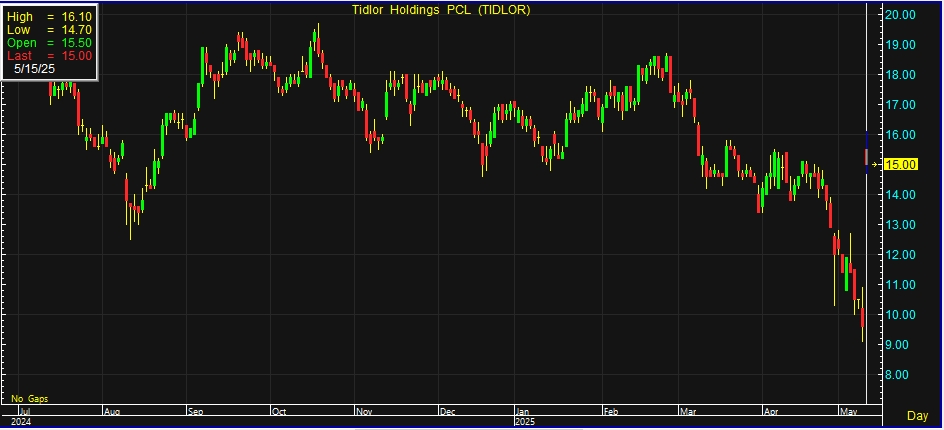This screenshot has height=430, width=944.
Task: Click the Open = 15.50 readout
Action: click(x=49, y=43)
